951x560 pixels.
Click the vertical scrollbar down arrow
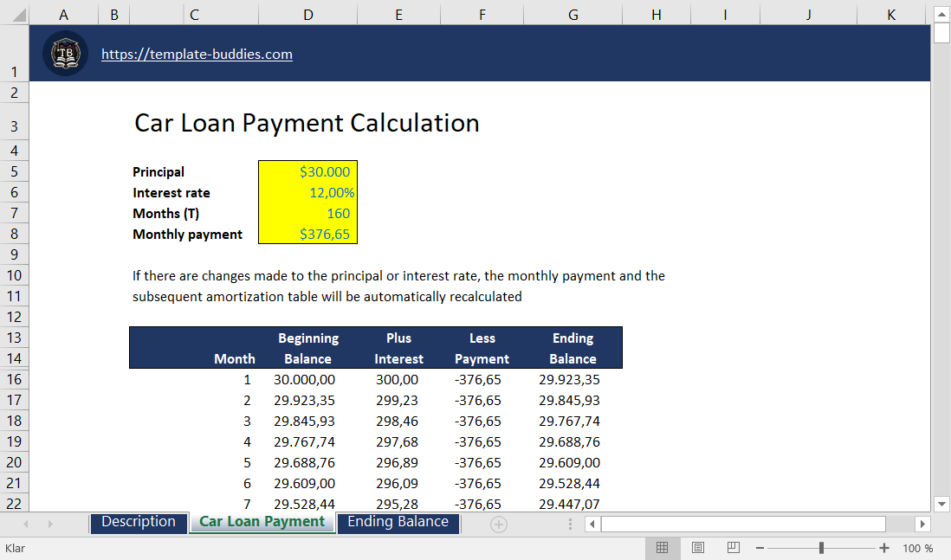[x=941, y=504]
